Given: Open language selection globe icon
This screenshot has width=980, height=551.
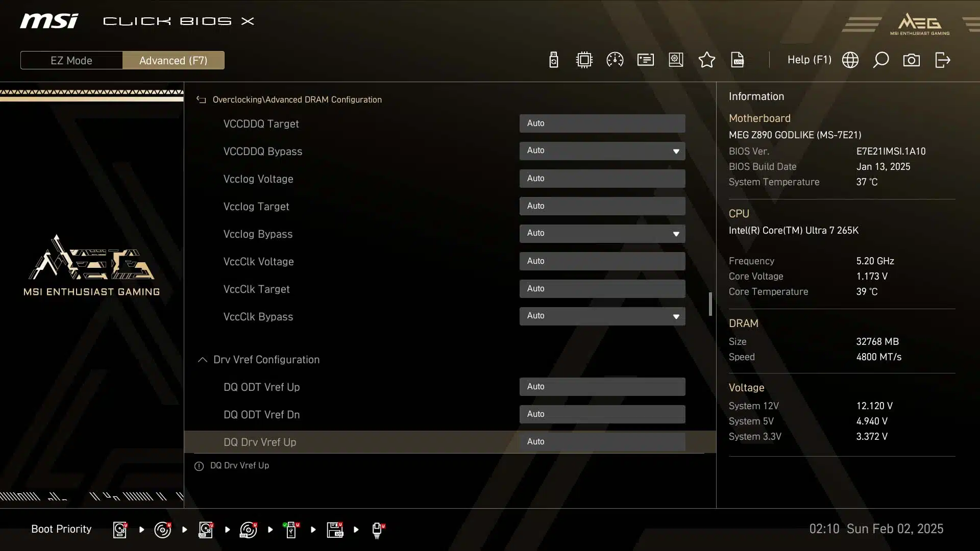Looking at the screenshot, I should point(850,60).
